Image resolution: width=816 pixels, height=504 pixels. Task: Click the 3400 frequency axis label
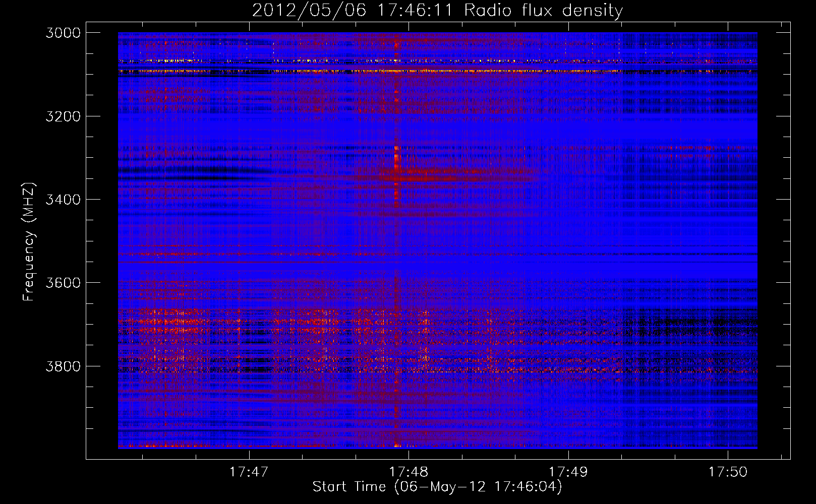(x=63, y=200)
